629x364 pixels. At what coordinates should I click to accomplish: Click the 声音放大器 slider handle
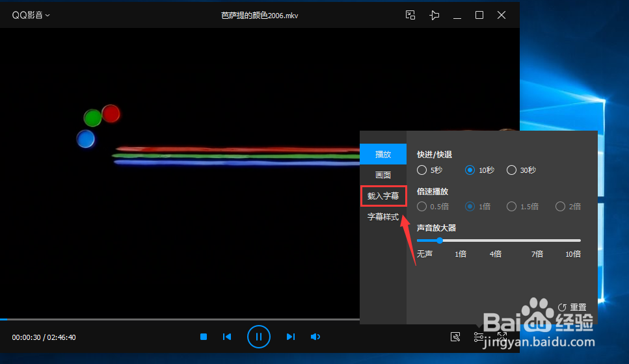tap(440, 240)
